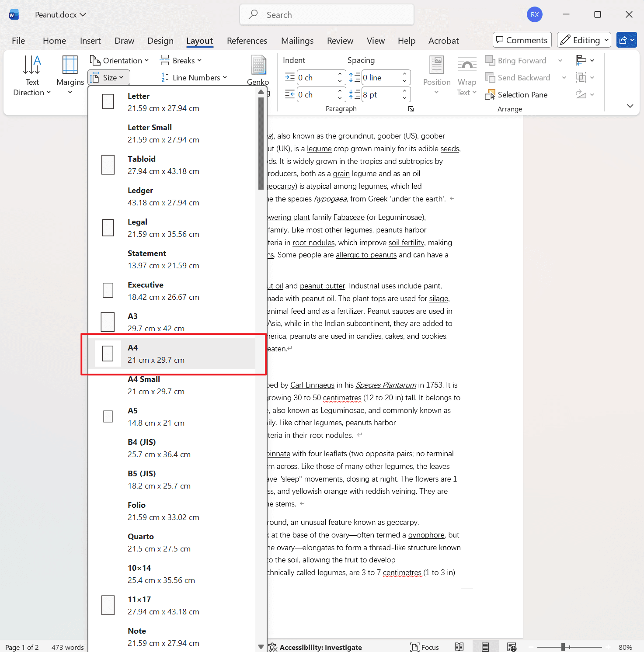Enable Web Layout view
Screen dimensions: 644x652
[x=512, y=647]
